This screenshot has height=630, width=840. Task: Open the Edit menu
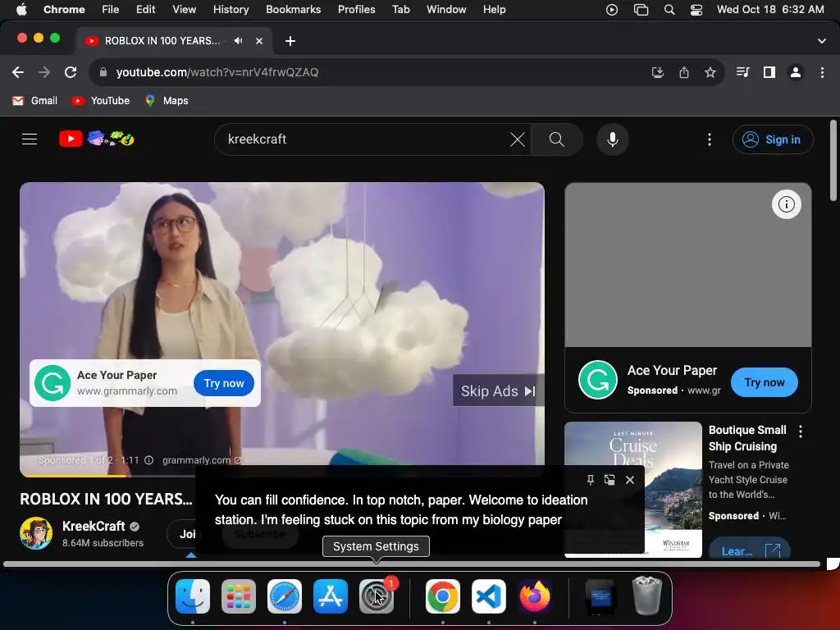coord(145,10)
